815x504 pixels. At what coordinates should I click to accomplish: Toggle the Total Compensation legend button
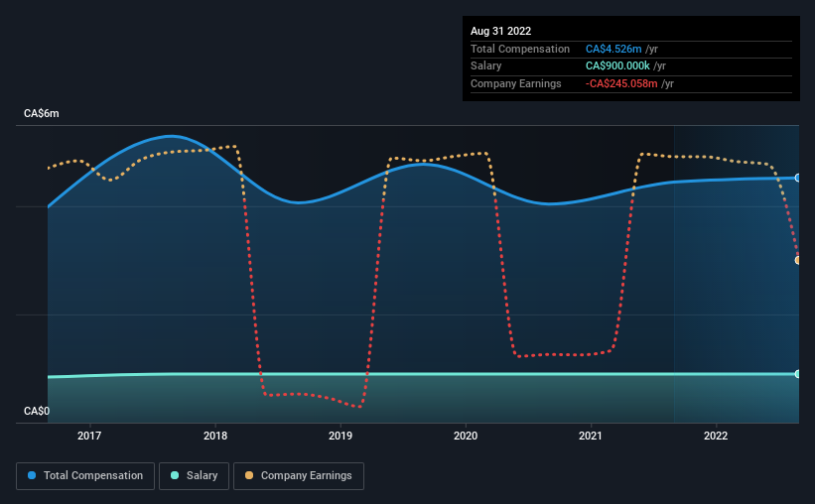pyautogui.click(x=85, y=476)
